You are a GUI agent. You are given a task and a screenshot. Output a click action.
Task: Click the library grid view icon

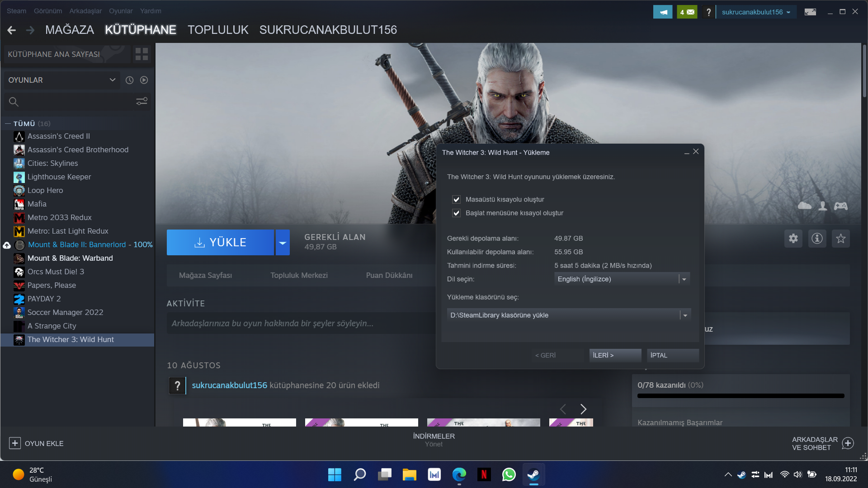click(x=142, y=54)
